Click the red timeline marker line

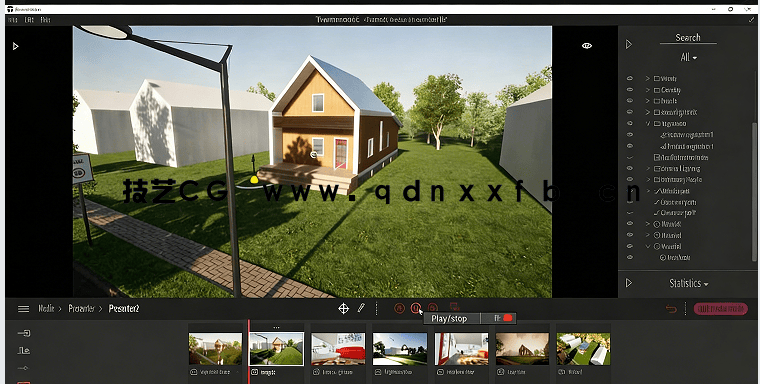click(x=249, y=351)
